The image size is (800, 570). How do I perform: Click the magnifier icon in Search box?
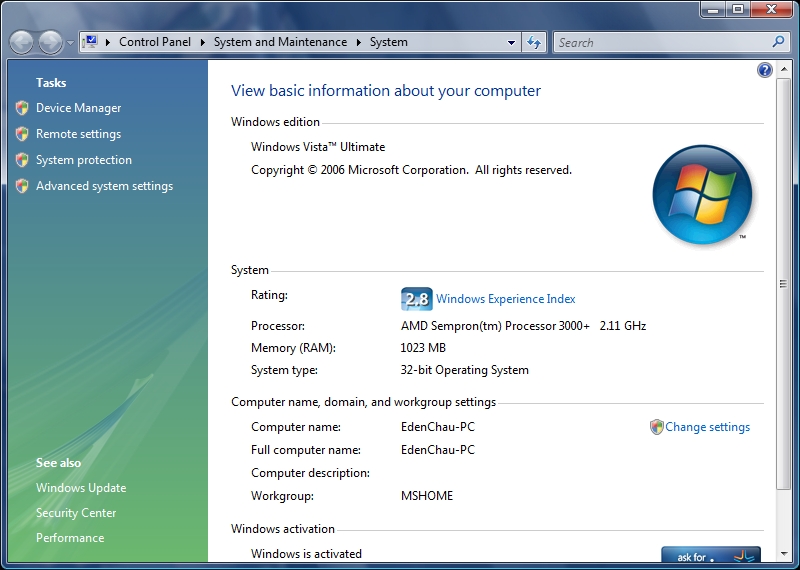[x=779, y=42]
